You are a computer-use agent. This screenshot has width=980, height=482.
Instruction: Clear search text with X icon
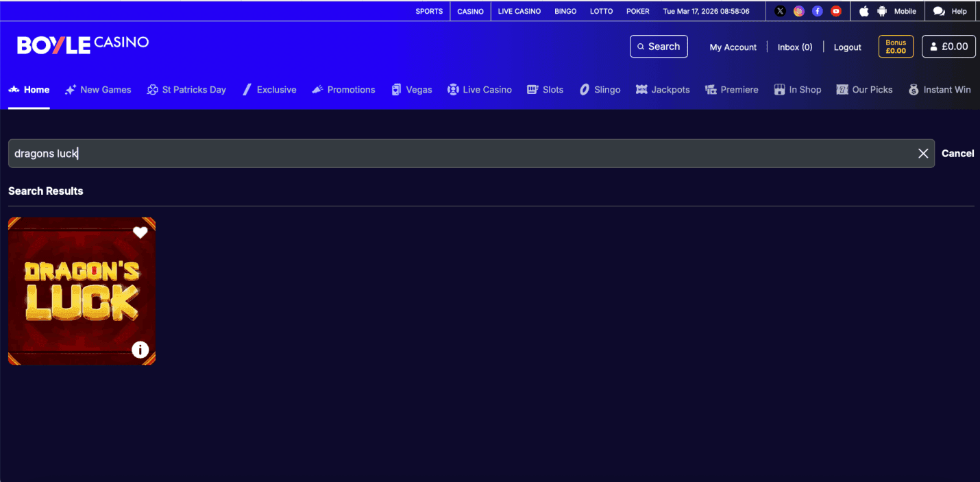[x=923, y=154]
